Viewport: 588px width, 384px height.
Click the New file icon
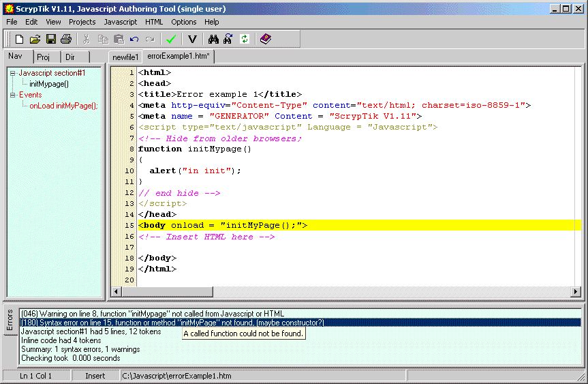point(19,40)
